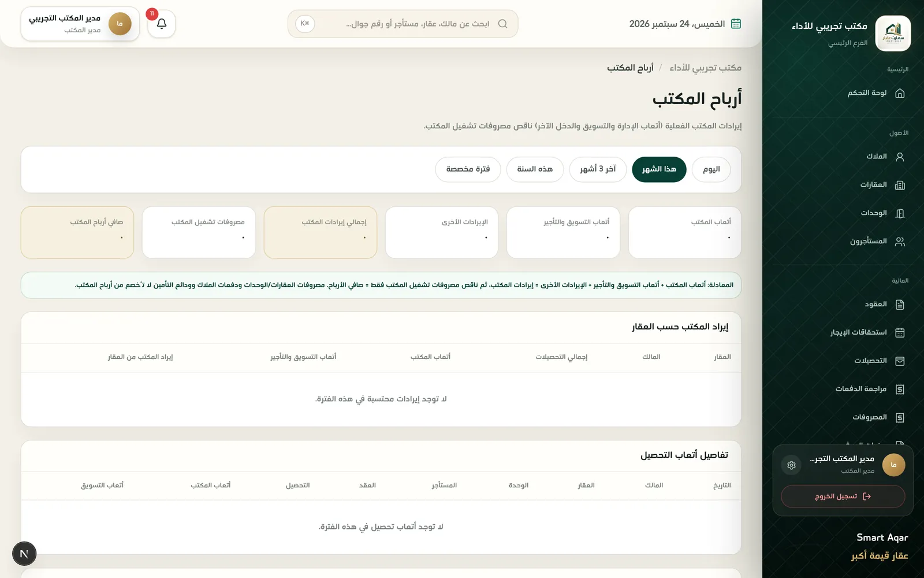Click the magnifier icon in search bar
924x578 pixels.
point(502,24)
